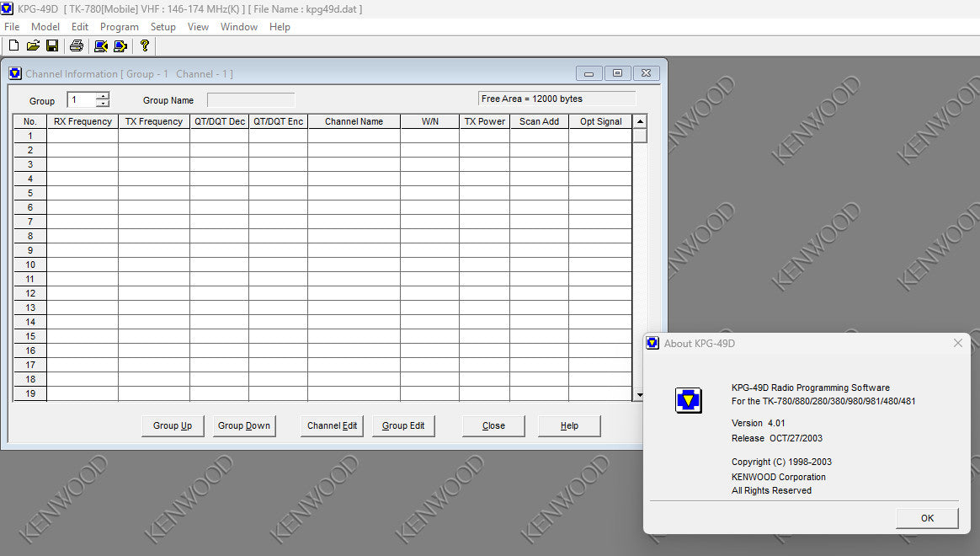Open help via yellow question mark icon
This screenshot has width=980, height=556.
point(144,45)
